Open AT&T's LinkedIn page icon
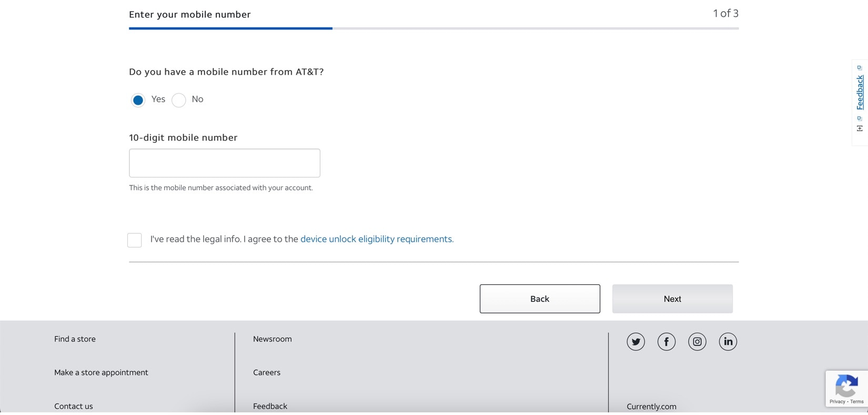Image resolution: width=868 pixels, height=415 pixels. [728, 342]
